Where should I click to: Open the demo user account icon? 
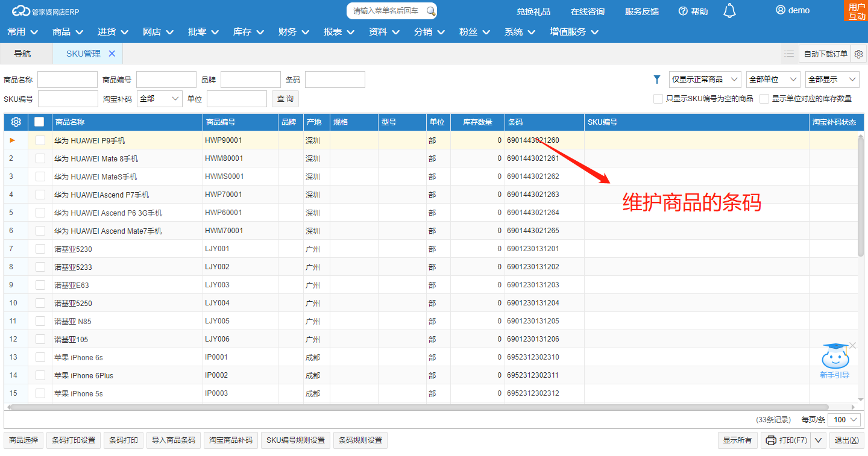[781, 10]
